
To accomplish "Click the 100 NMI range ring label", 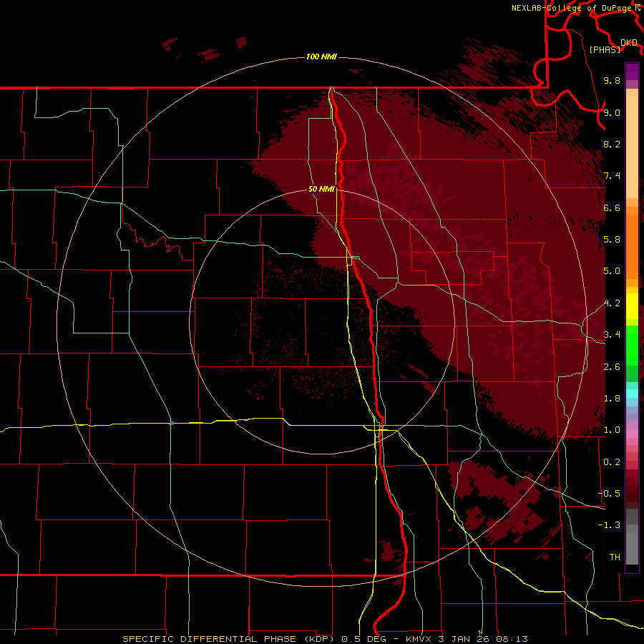I will (x=321, y=57).
